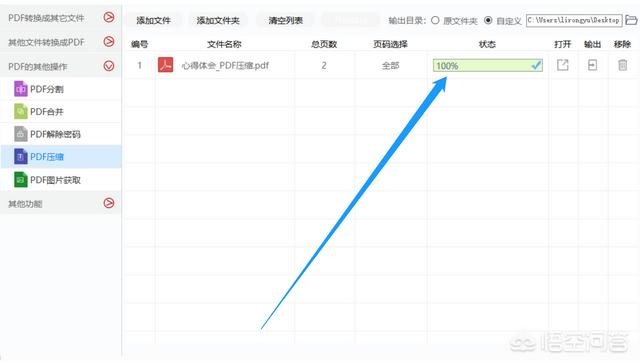The image size is (640, 364).
Task: Click the 输出 folder icon for row 1
Action: click(x=592, y=65)
